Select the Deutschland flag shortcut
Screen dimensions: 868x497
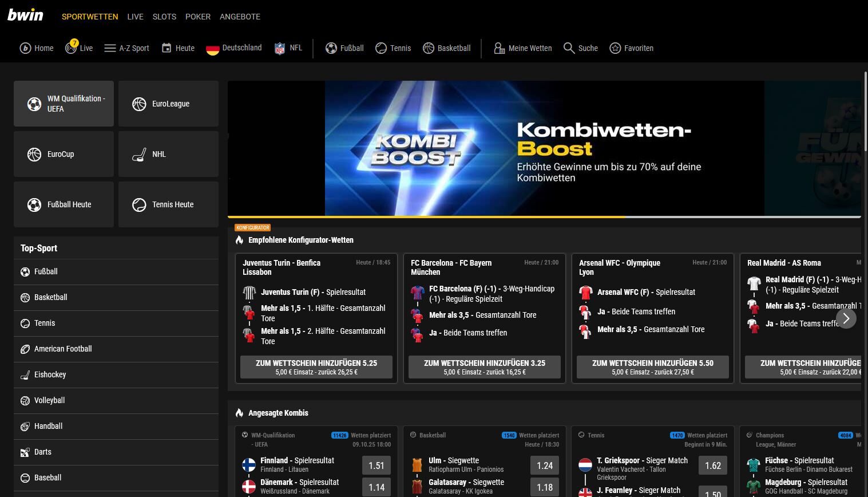(213, 49)
